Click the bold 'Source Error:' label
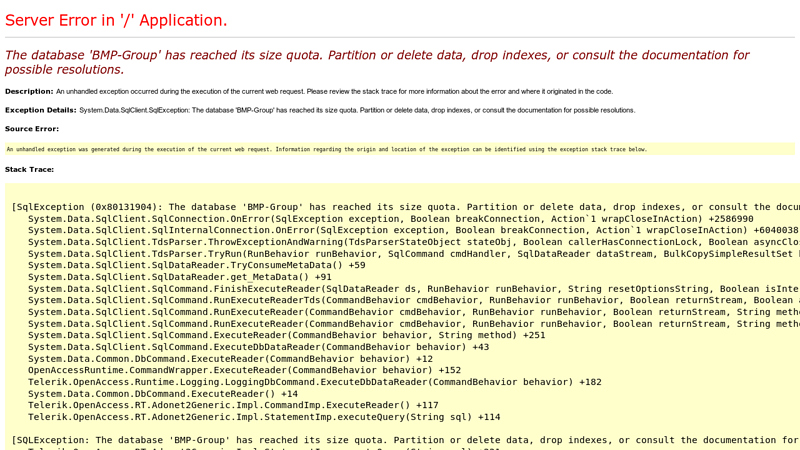The image size is (800, 450). click(32, 129)
